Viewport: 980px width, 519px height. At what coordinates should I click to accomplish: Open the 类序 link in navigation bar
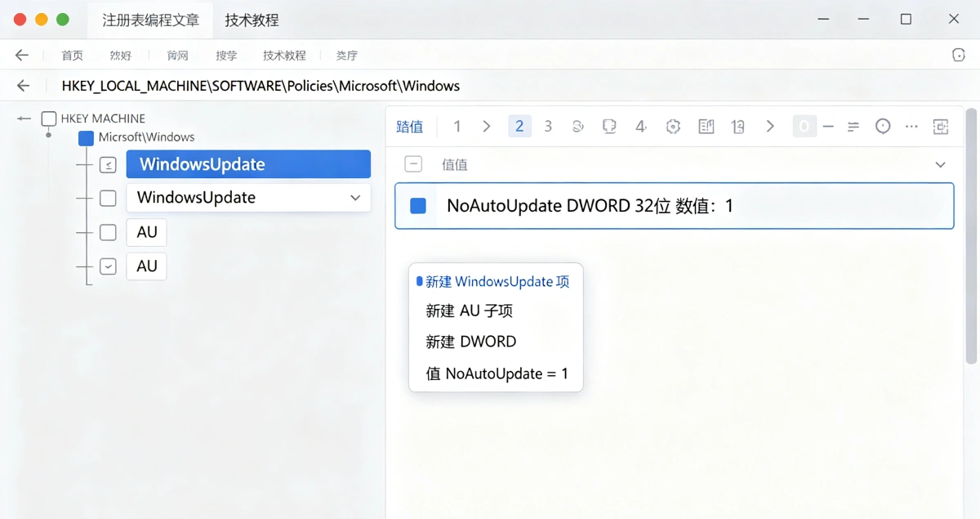tap(346, 56)
